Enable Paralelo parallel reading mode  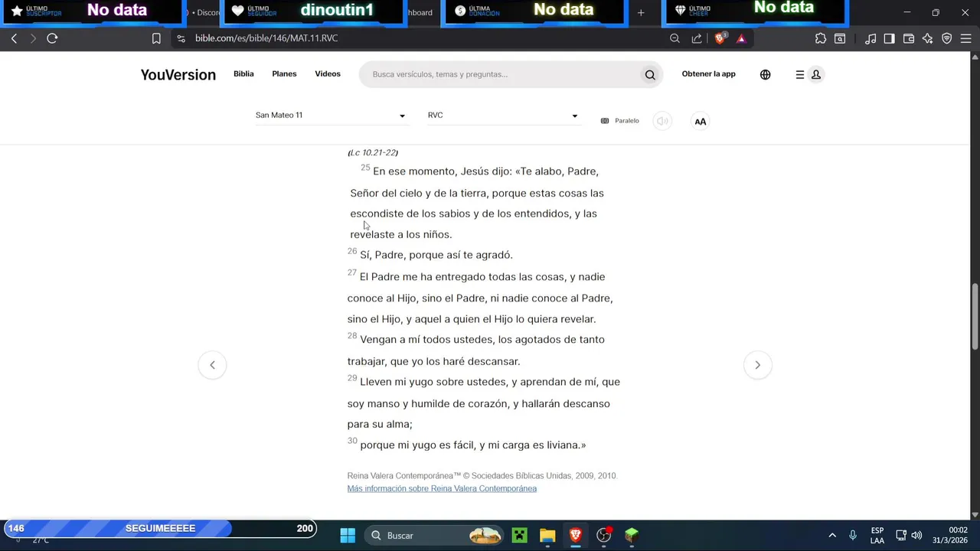coord(619,121)
